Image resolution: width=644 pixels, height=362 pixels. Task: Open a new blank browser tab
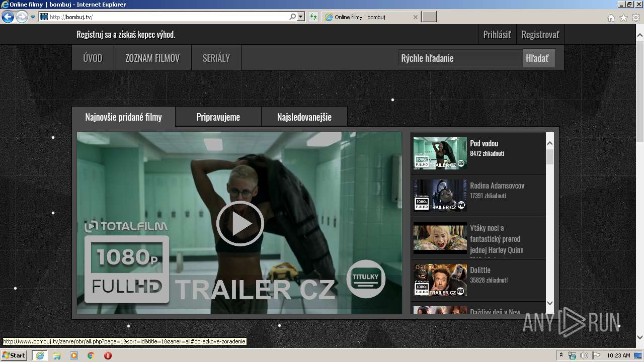point(429,17)
